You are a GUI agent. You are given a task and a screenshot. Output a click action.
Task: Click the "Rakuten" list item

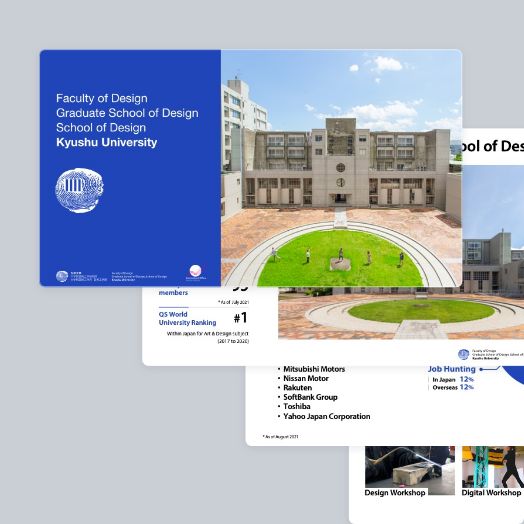pyautogui.click(x=298, y=388)
